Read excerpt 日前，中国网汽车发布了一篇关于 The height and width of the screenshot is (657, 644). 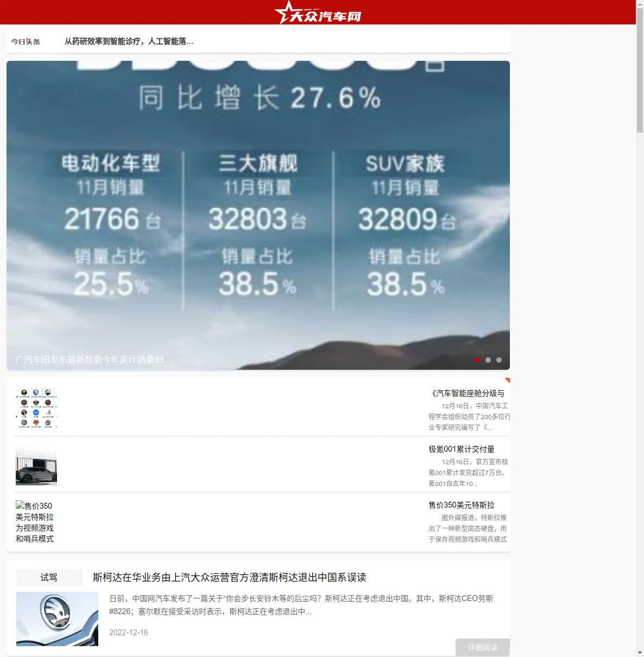[301, 605]
